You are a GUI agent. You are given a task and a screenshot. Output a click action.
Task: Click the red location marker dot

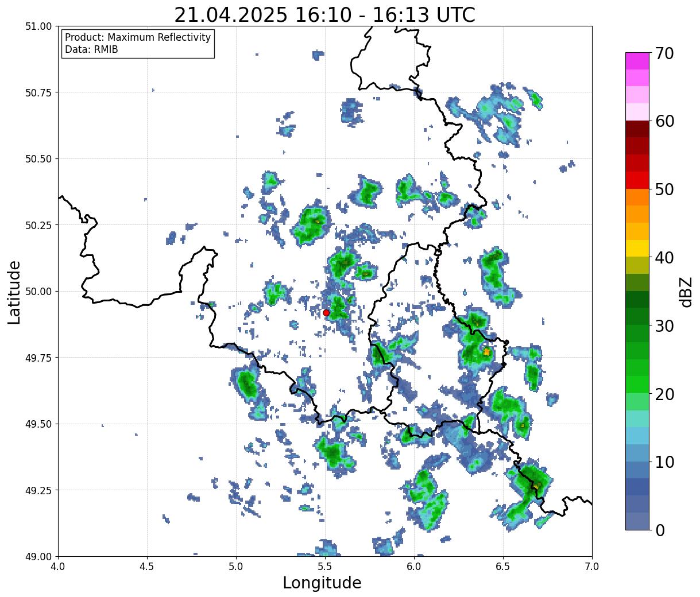(x=326, y=313)
